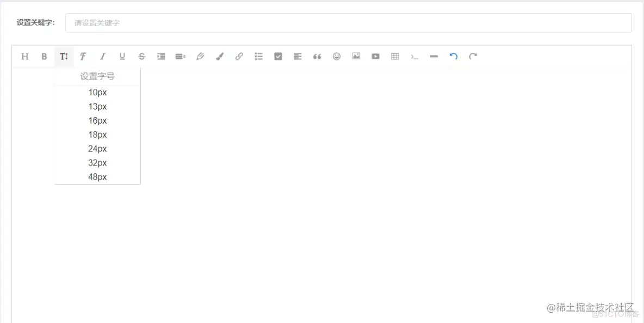Insert a block quote
The image size is (644, 323).
[x=317, y=56]
